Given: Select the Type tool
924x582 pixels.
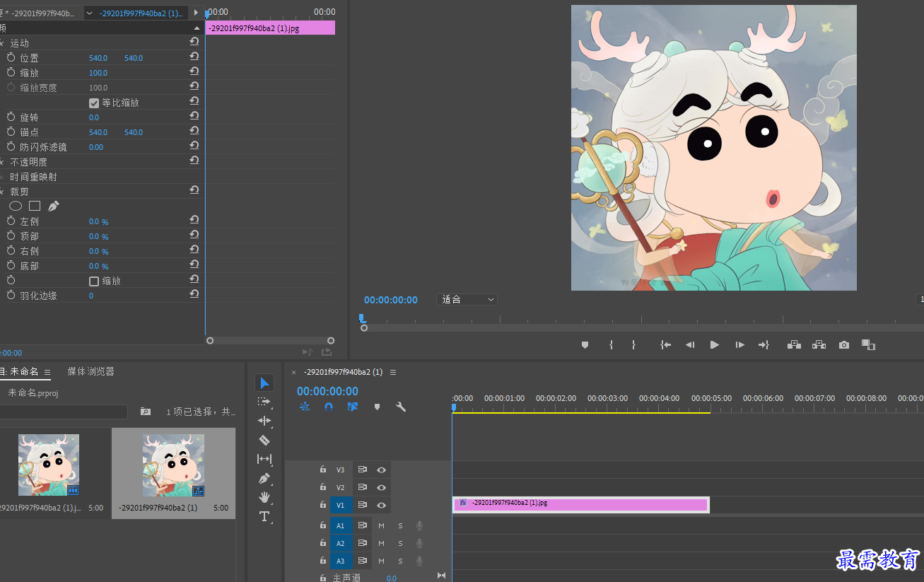Looking at the screenshot, I should tap(264, 516).
